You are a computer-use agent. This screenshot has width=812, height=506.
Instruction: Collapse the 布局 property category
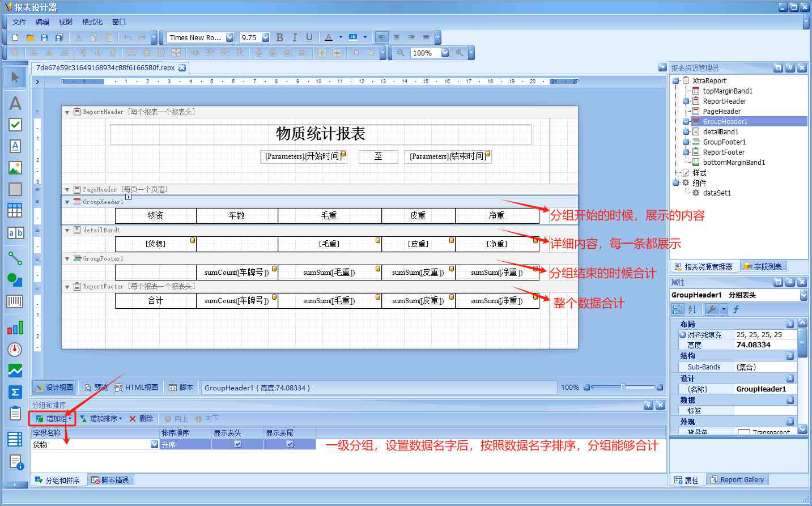790,324
